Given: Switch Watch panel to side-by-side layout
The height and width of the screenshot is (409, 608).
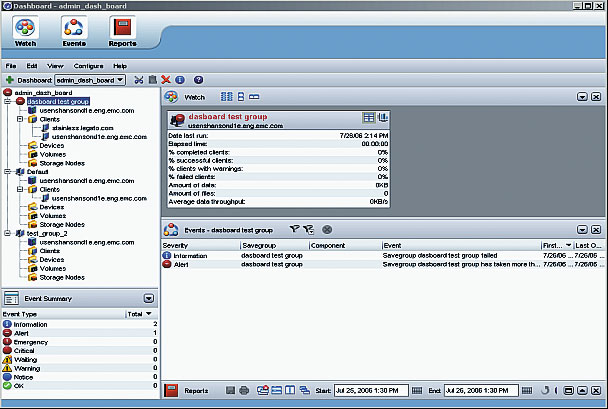Looking at the screenshot, I should tap(254, 97).
